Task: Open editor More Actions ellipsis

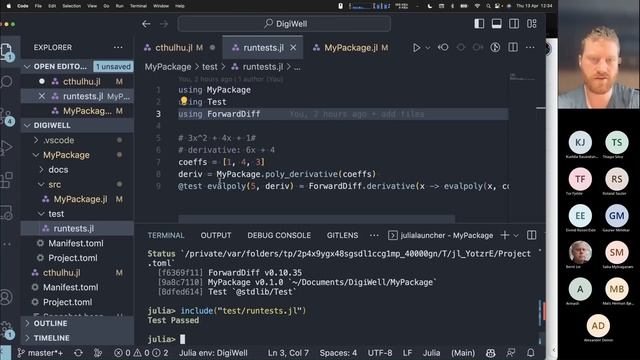Action: 530,48
